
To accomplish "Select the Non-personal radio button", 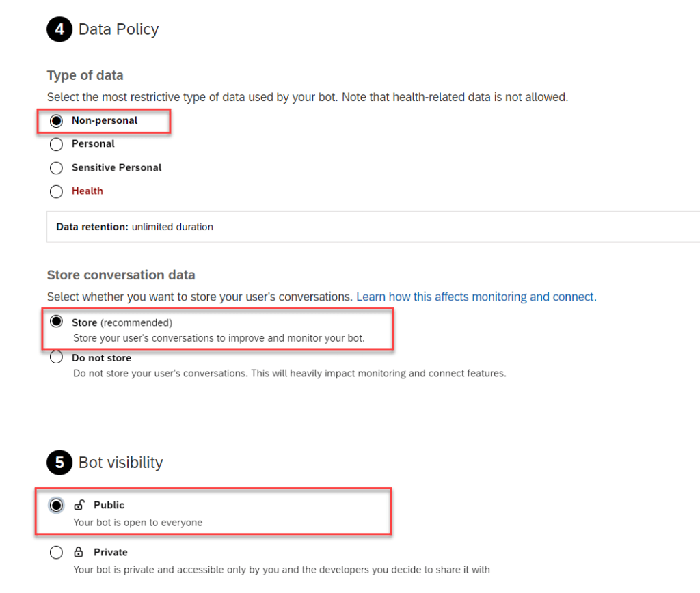I will click(57, 121).
